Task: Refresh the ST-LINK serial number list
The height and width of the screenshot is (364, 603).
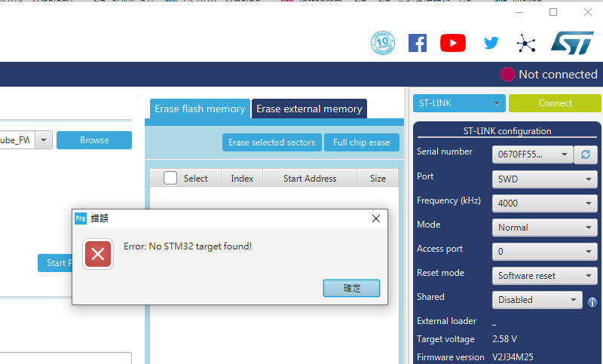Action: click(x=586, y=154)
